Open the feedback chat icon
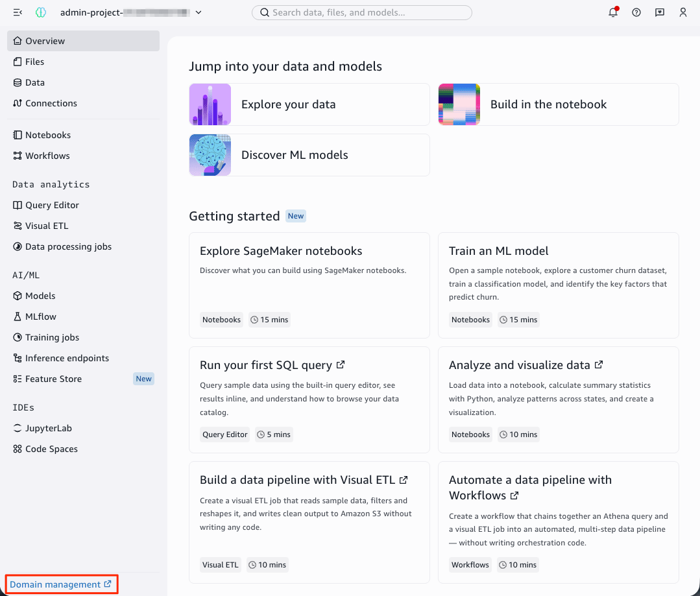Image resolution: width=700 pixels, height=596 pixels. point(659,12)
